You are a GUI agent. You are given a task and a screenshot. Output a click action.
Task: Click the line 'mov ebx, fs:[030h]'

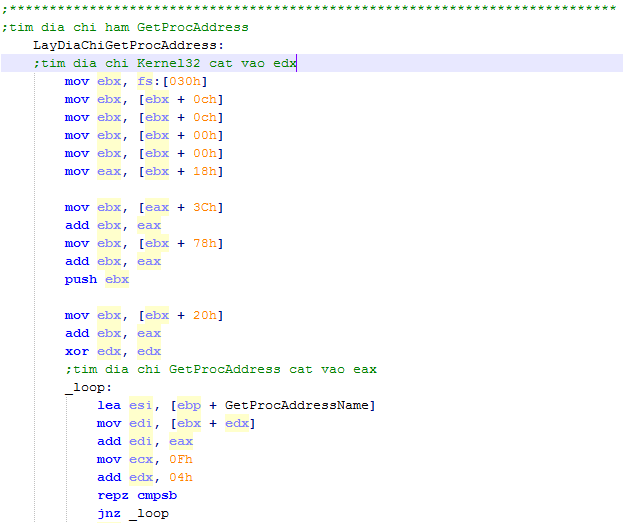click(136, 81)
